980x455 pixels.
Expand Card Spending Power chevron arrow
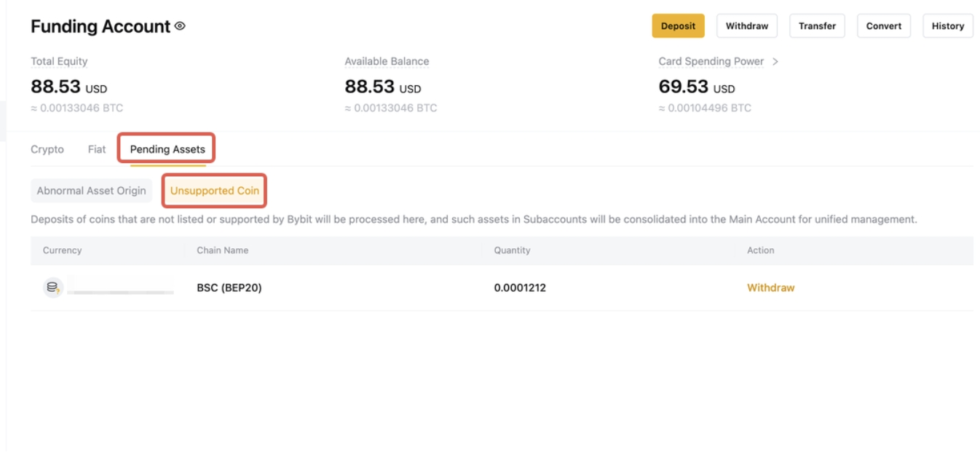(x=775, y=62)
